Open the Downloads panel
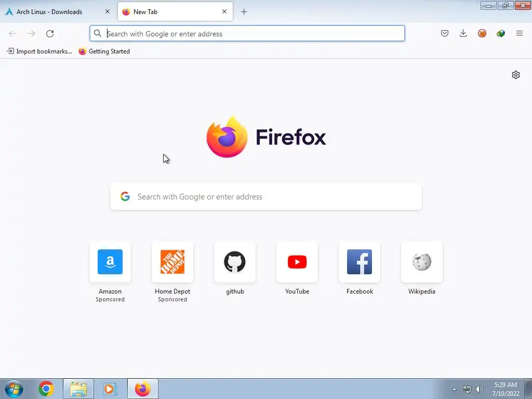The height and width of the screenshot is (399, 532). pyautogui.click(x=463, y=33)
